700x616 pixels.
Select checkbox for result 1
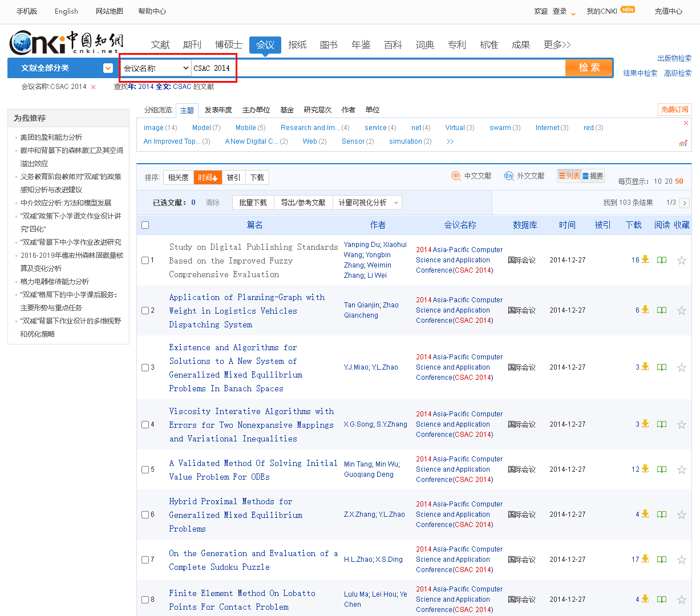pyautogui.click(x=145, y=260)
